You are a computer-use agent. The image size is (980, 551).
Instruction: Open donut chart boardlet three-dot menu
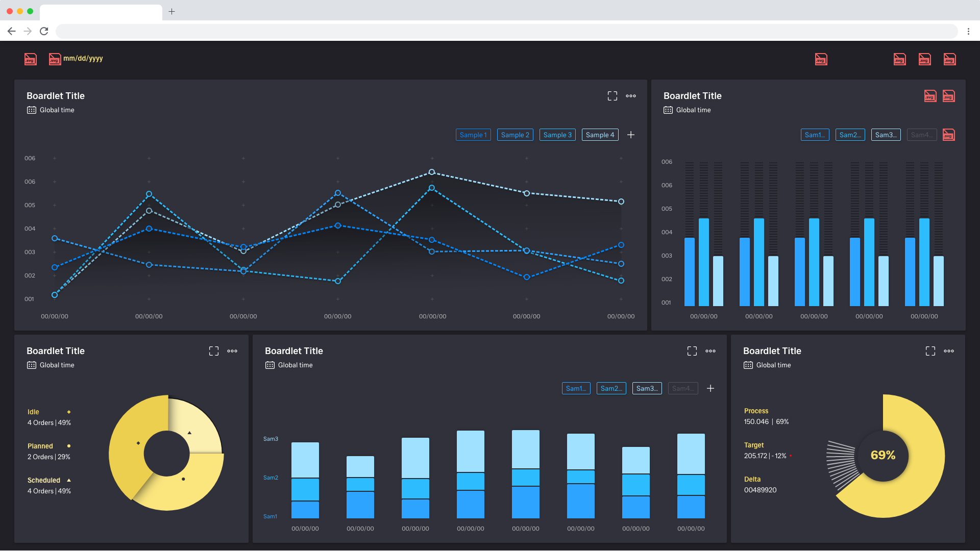232,351
